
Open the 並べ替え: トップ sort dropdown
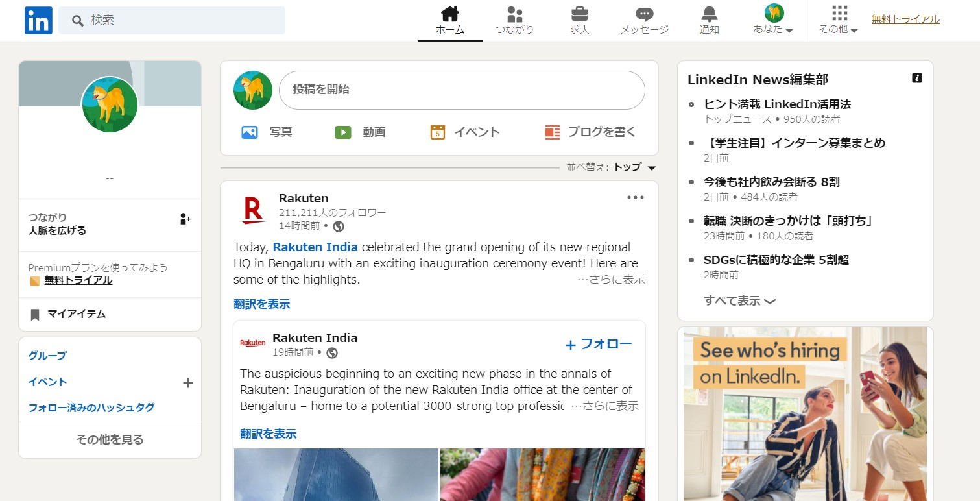pyautogui.click(x=612, y=167)
